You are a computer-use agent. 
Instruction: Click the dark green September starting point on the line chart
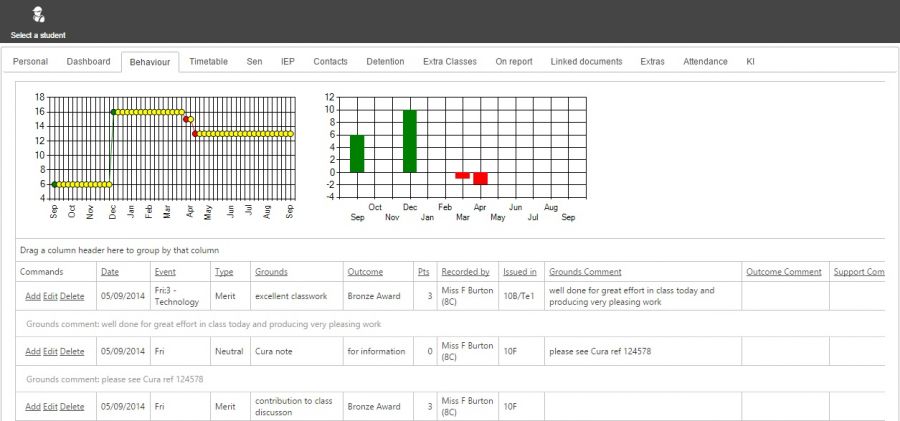pos(55,184)
